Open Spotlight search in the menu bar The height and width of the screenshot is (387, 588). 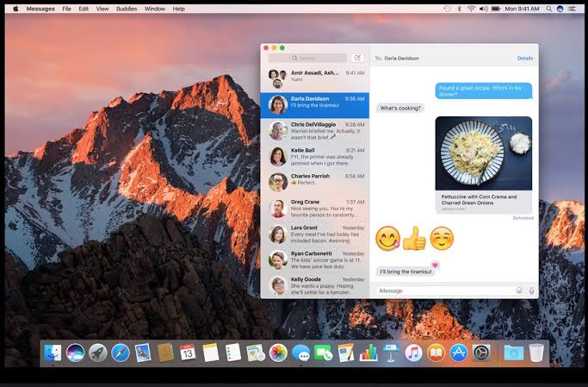548,9
